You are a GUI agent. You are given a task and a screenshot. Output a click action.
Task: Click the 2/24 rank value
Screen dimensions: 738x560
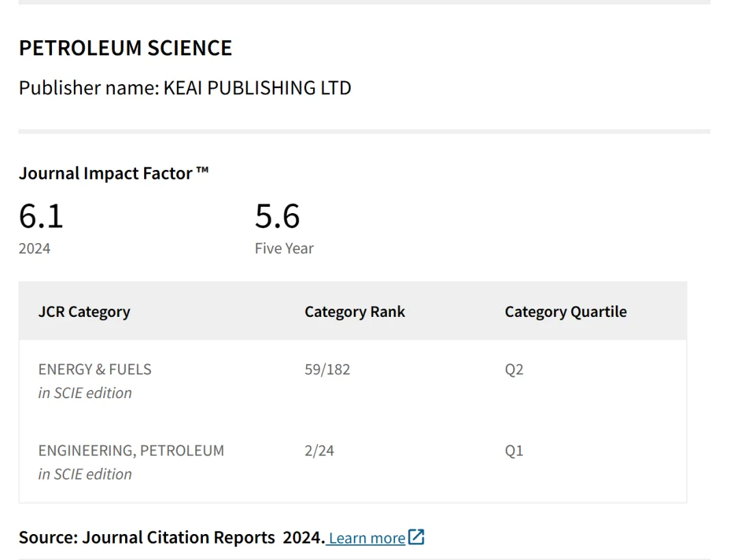(319, 451)
